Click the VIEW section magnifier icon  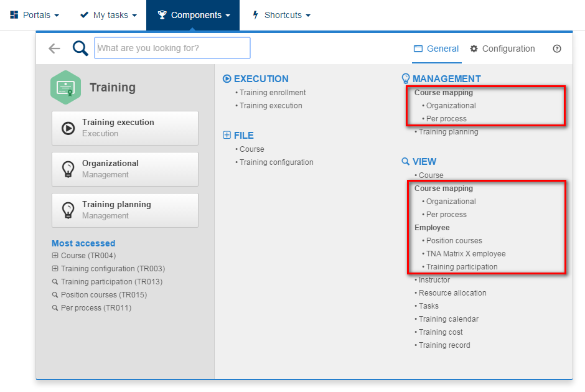406,161
